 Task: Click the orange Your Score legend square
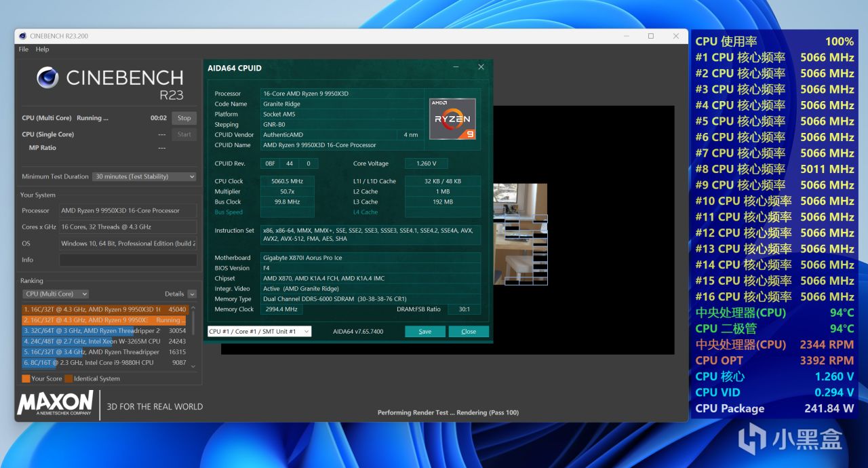pos(26,378)
